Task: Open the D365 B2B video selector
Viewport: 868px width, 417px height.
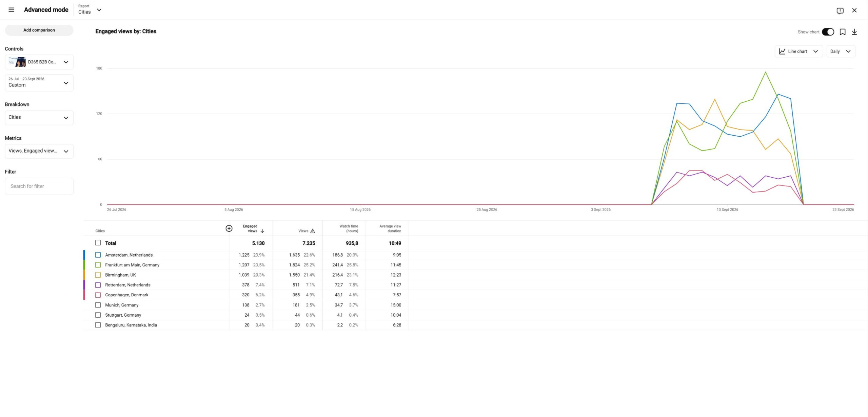Action: pos(39,62)
